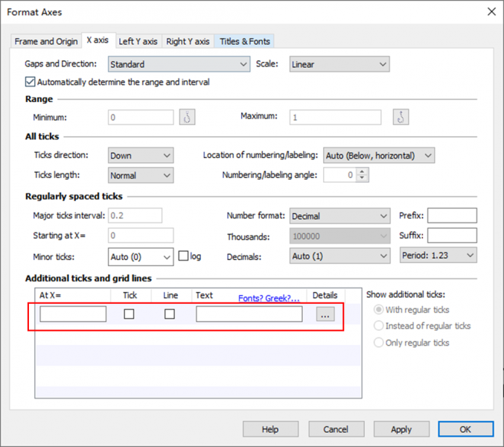Click the Numbering/labeling angle value field

[x=340, y=175]
